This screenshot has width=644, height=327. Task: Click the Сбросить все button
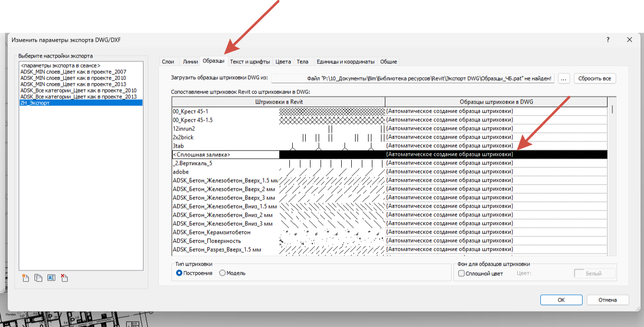point(595,78)
